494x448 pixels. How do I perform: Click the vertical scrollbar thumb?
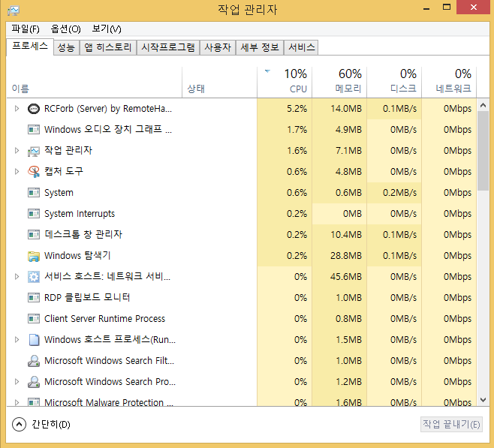pos(483,151)
